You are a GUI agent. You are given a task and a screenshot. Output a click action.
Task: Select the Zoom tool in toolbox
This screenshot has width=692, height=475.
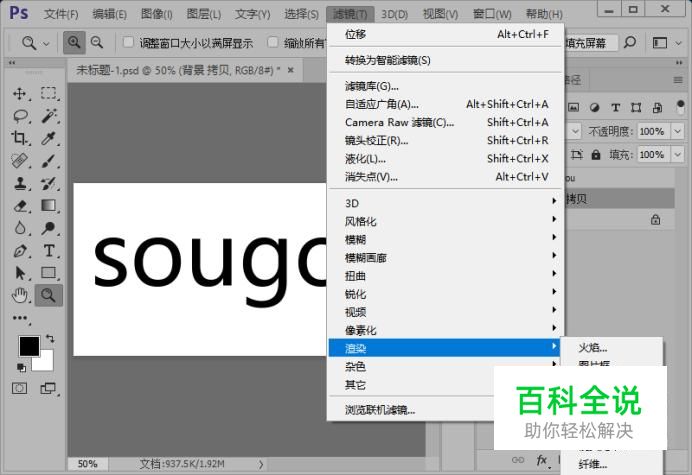[49, 295]
